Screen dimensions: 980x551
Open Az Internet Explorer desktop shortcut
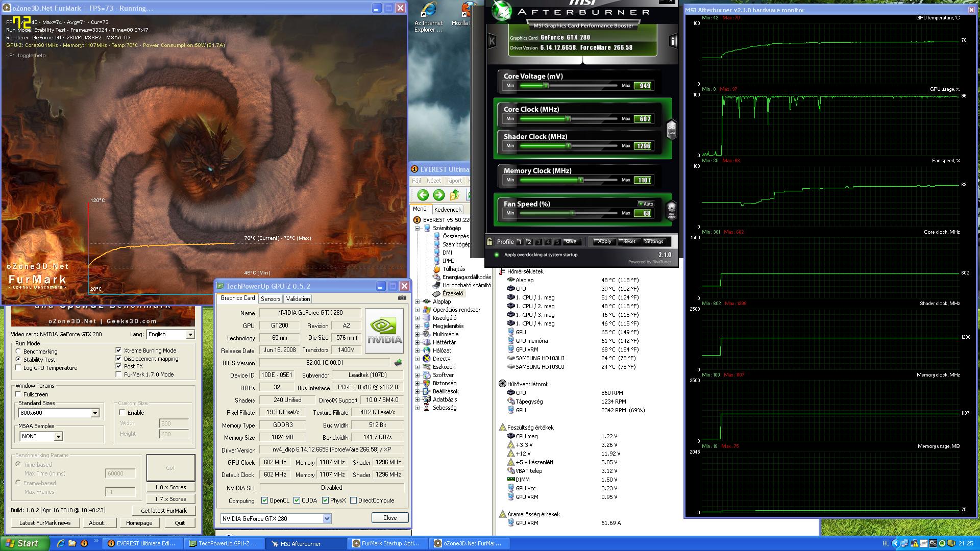pyautogui.click(x=428, y=18)
